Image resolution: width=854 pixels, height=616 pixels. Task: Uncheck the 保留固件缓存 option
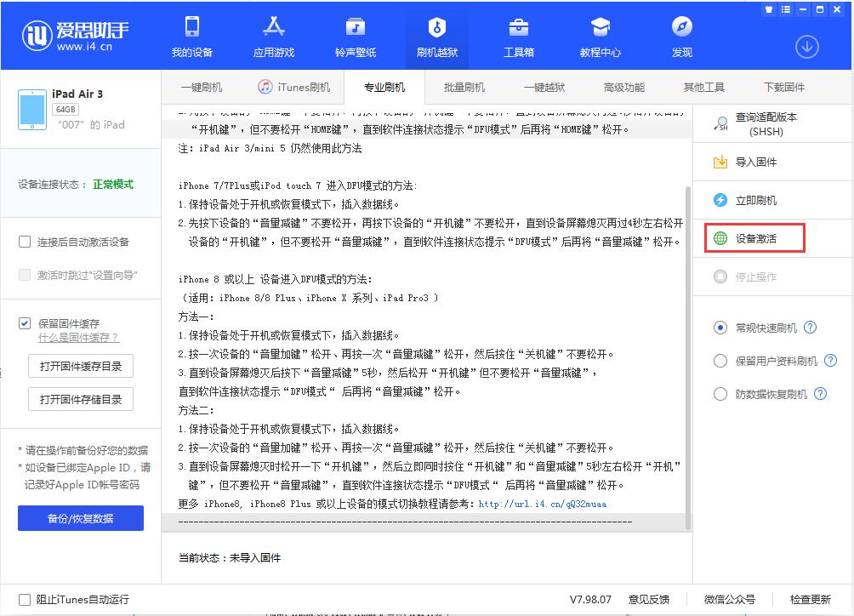(24, 322)
